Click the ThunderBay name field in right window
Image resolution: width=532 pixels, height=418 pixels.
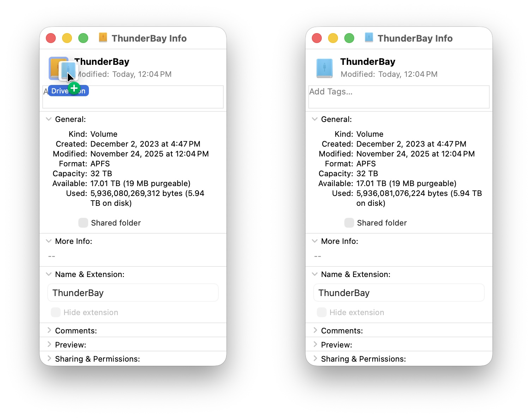click(399, 293)
